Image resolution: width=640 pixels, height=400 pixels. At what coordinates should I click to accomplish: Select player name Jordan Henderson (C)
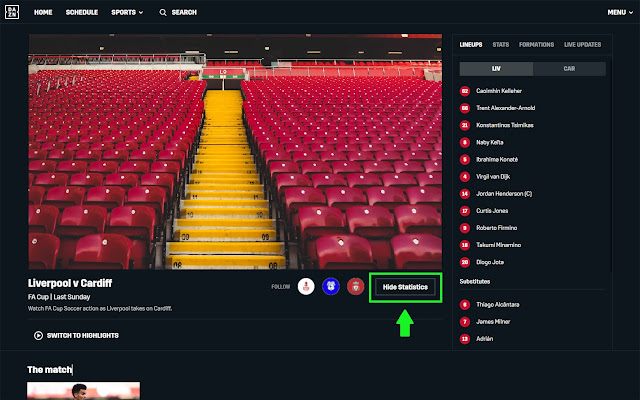tap(504, 194)
